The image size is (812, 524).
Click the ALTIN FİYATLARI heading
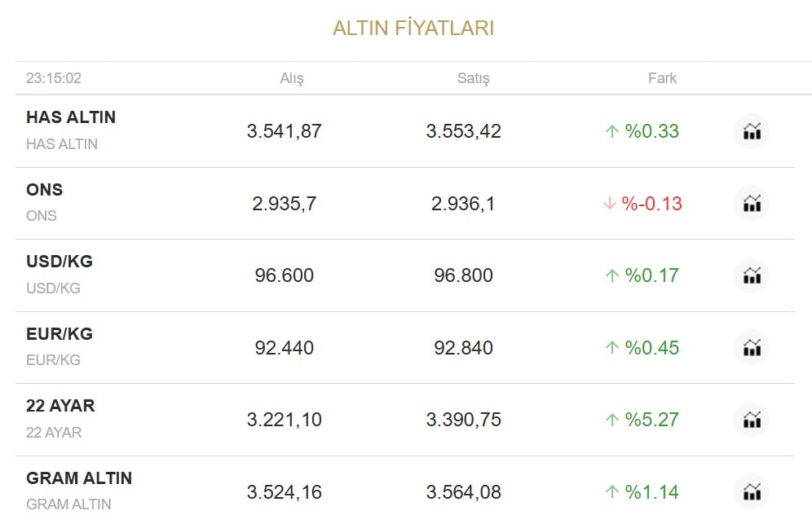[x=413, y=29]
